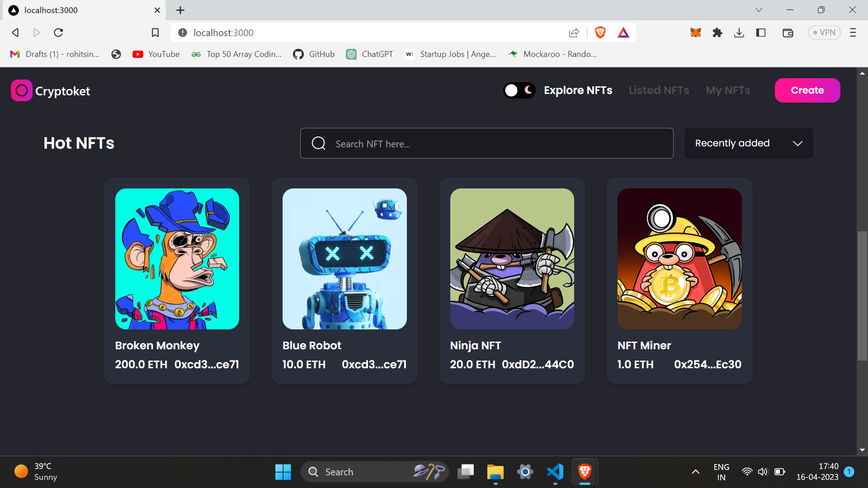Screen dimensions: 868x488
Task: Expand the Recently added sort dropdown
Action: [749, 143]
